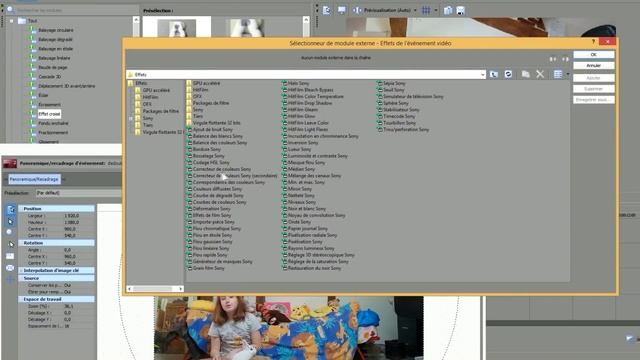
Task: Click the Largeur value field
Action: pyautogui.click(x=71, y=216)
